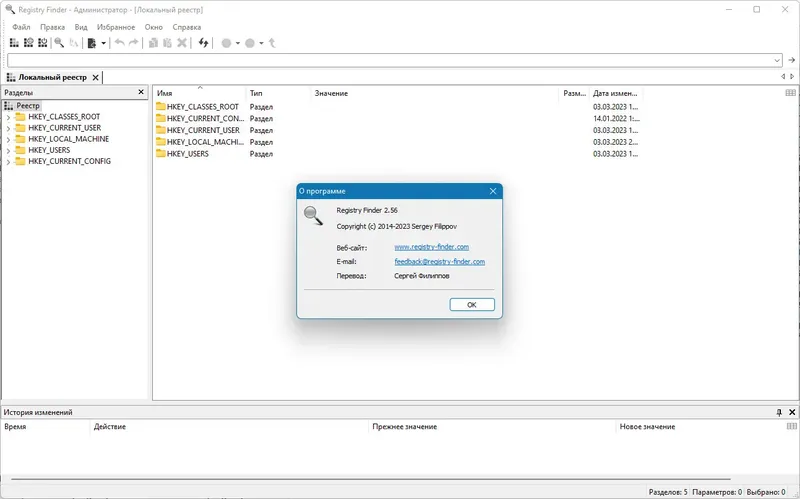The width and height of the screenshot is (800, 499).
Task: Open the Файл menu
Action: coord(21,27)
